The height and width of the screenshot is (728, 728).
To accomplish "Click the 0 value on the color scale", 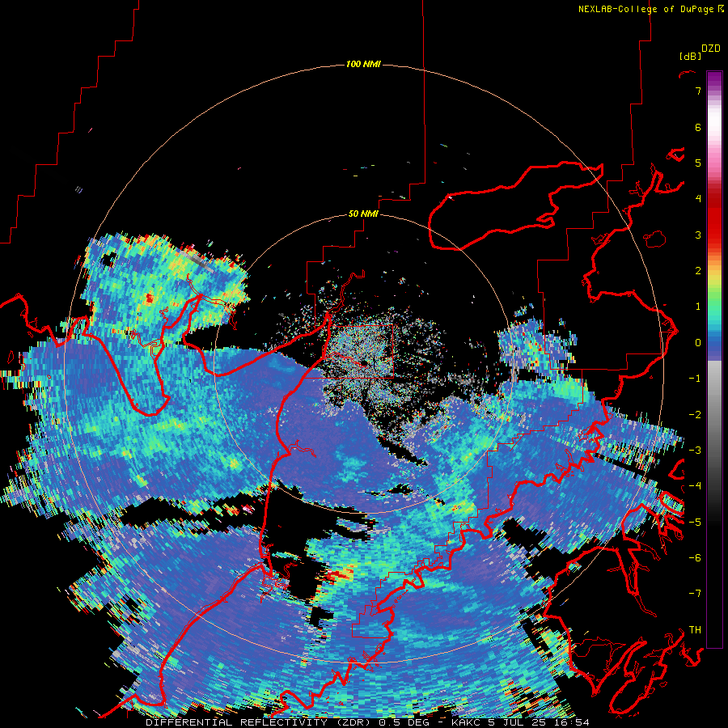I will (x=698, y=343).
